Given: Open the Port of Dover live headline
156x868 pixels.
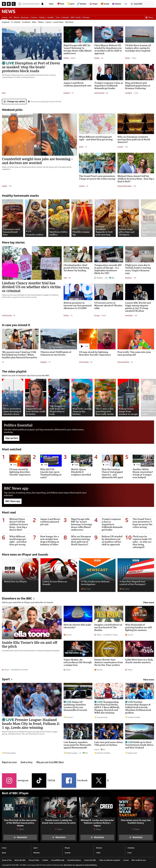Looking at the screenshot, I should pos(31,67).
